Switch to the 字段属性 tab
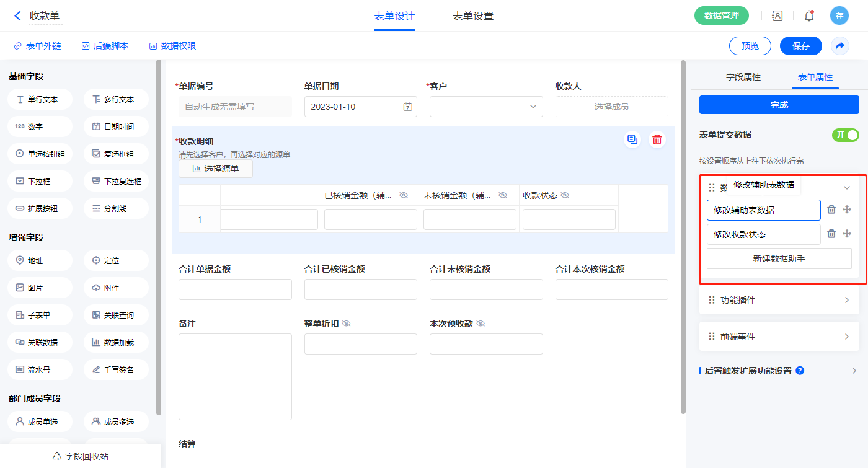The height and width of the screenshot is (468, 868). pos(743,77)
